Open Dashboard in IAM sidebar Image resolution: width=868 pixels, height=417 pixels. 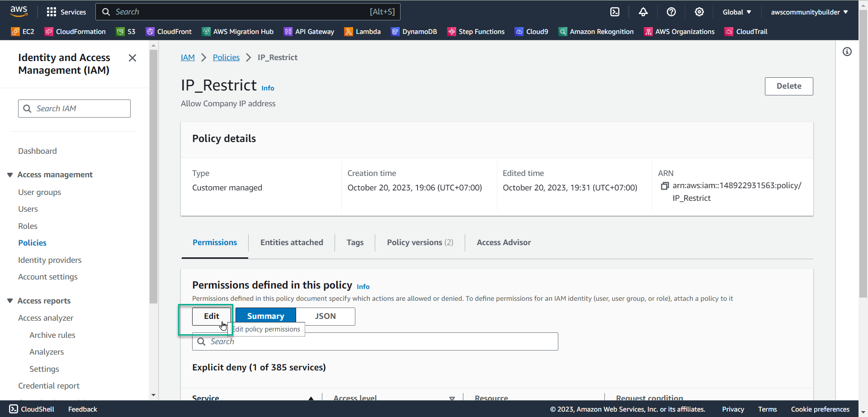pyautogui.click(x=38, y=151)
